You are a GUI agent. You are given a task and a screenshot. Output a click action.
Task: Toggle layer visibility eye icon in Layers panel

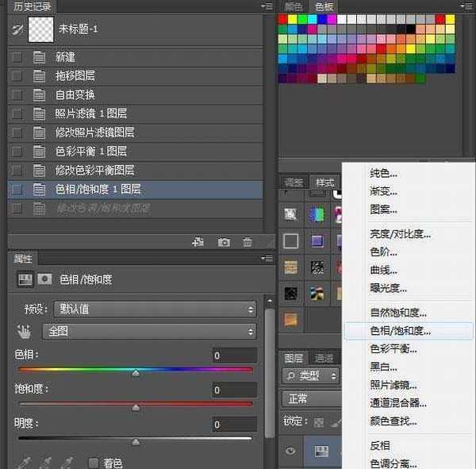[x=291, y=451]
